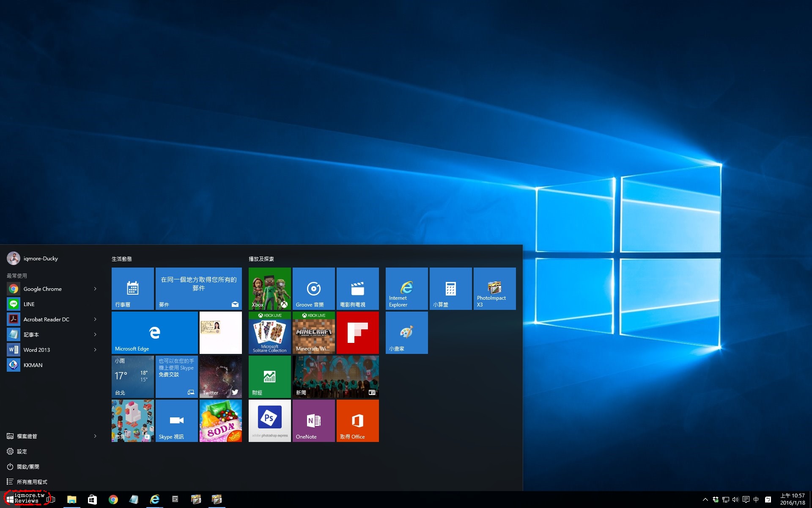Expand the Google Chrome jump list arrow
This screenshot has height=508, width=812.
coord(95,289)
